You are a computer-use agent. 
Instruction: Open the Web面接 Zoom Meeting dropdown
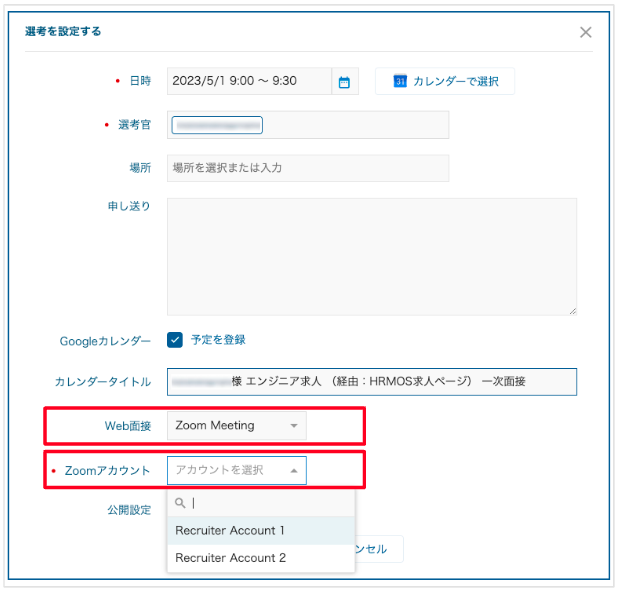coord(236,426)
